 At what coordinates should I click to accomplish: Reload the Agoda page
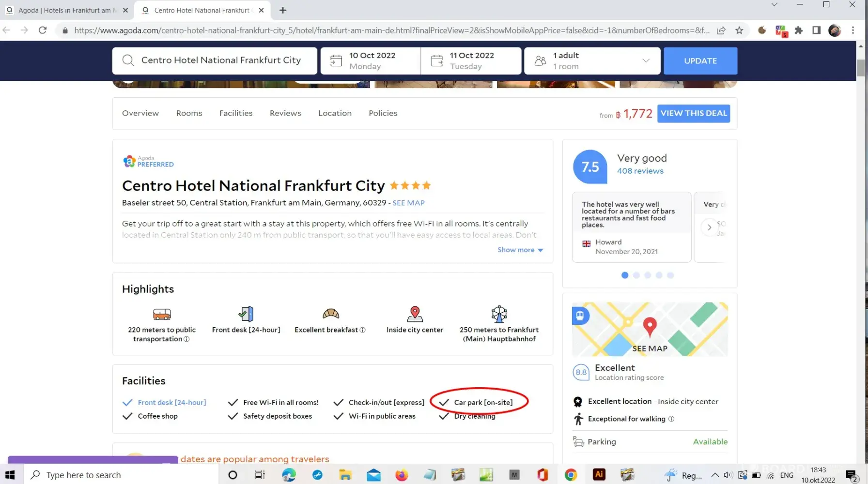(43, 30)
